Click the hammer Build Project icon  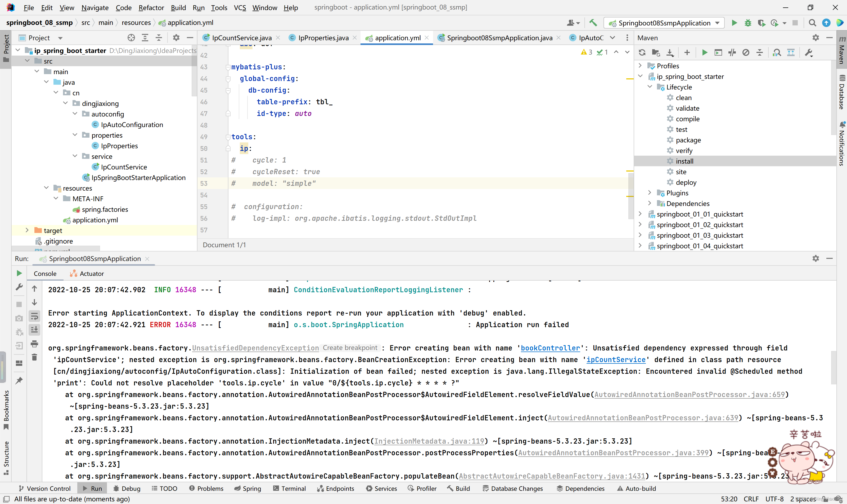pos(593,23)
